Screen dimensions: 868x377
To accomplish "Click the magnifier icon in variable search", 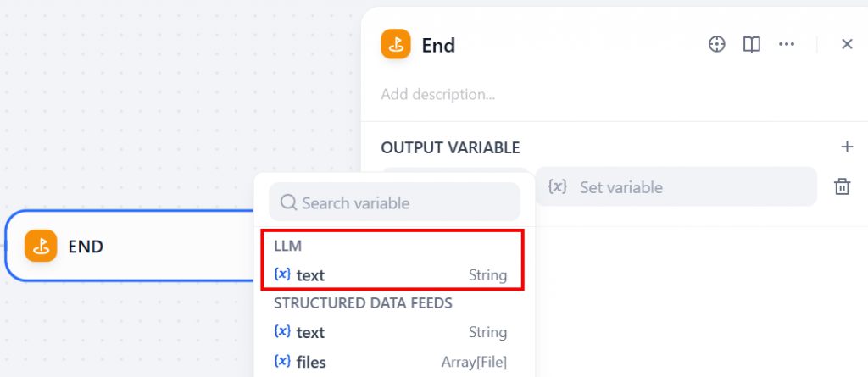I will coord(287,203).
